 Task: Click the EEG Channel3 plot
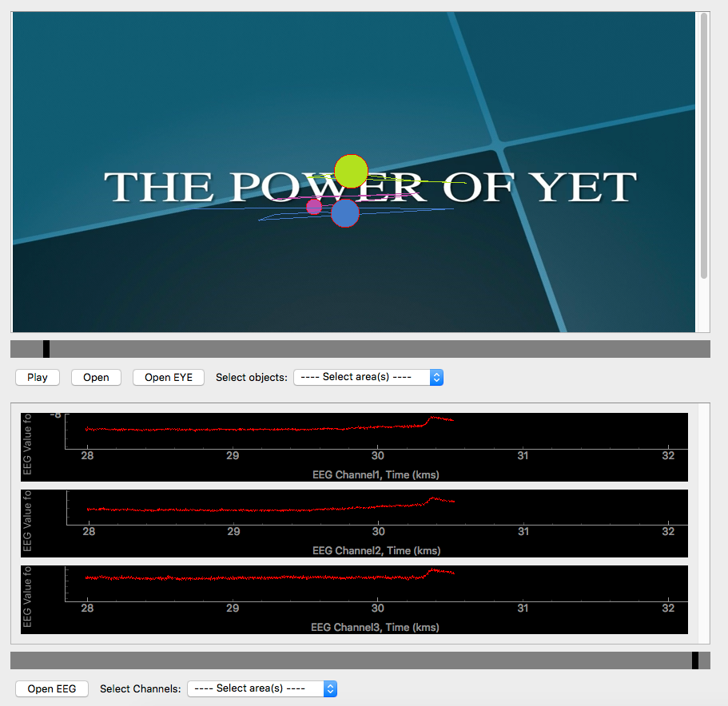pos(354,599)
